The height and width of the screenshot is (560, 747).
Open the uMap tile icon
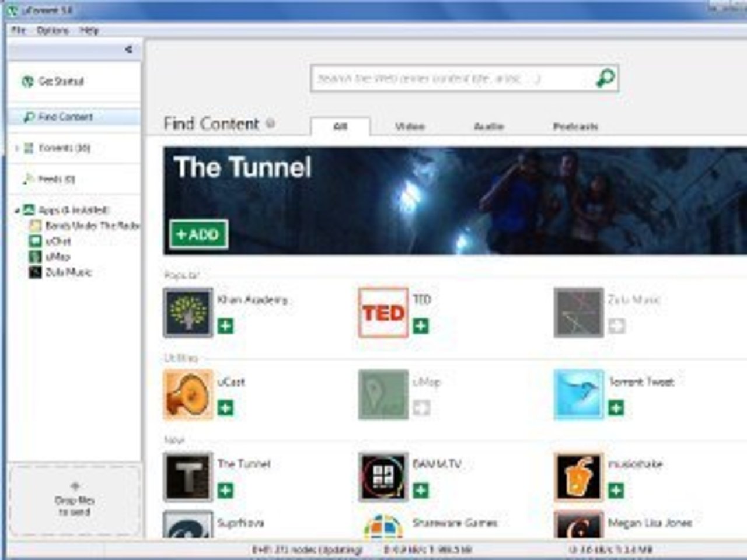383,395
